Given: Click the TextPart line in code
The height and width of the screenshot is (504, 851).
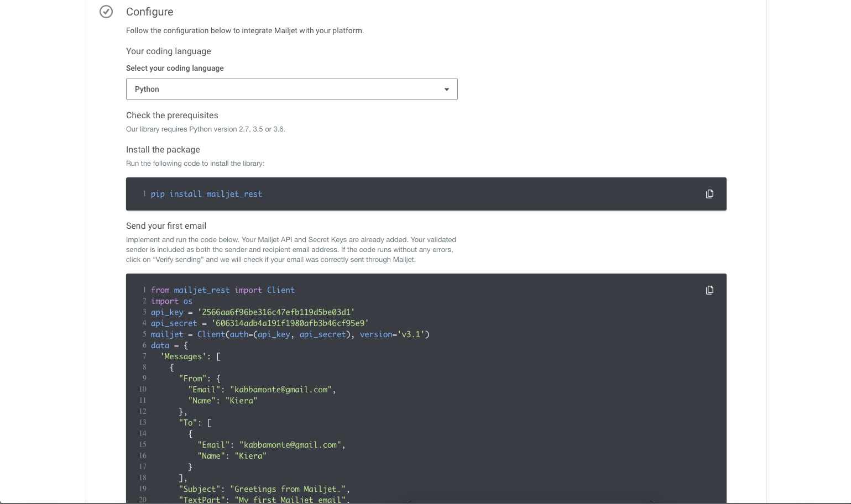Looking at the screenshot, I should coord(264,500).
